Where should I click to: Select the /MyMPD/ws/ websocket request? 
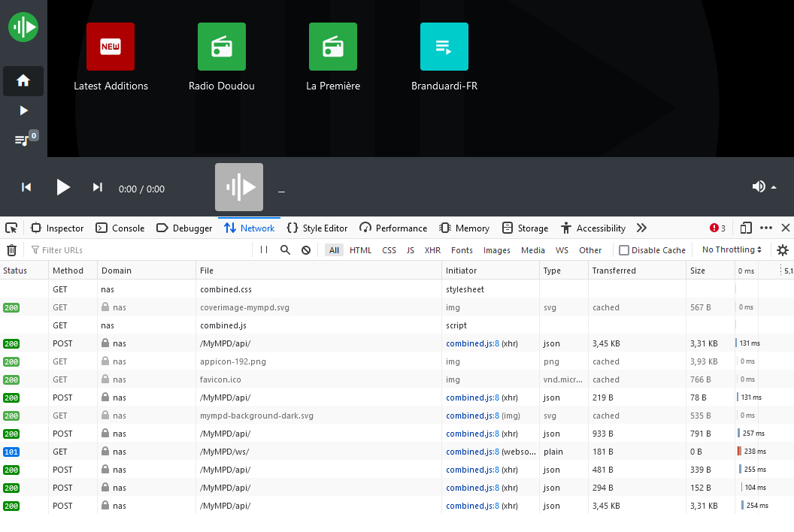(x=397, y=452)
